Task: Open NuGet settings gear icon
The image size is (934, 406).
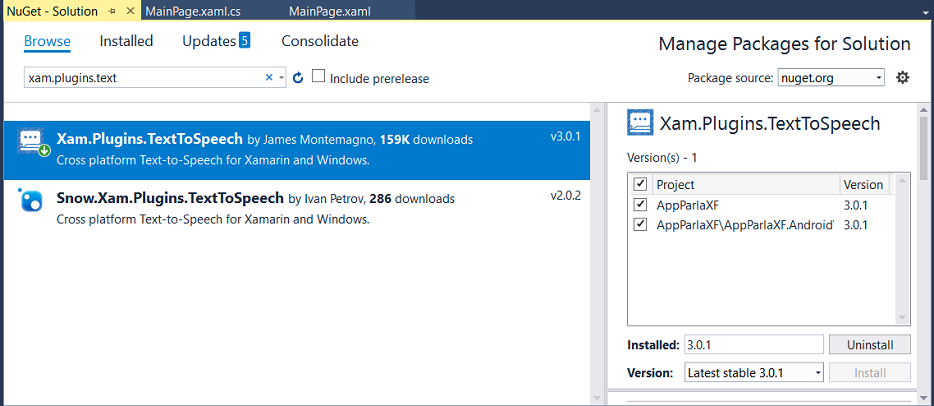Action: pyautogui.click(x=903, y=77)
